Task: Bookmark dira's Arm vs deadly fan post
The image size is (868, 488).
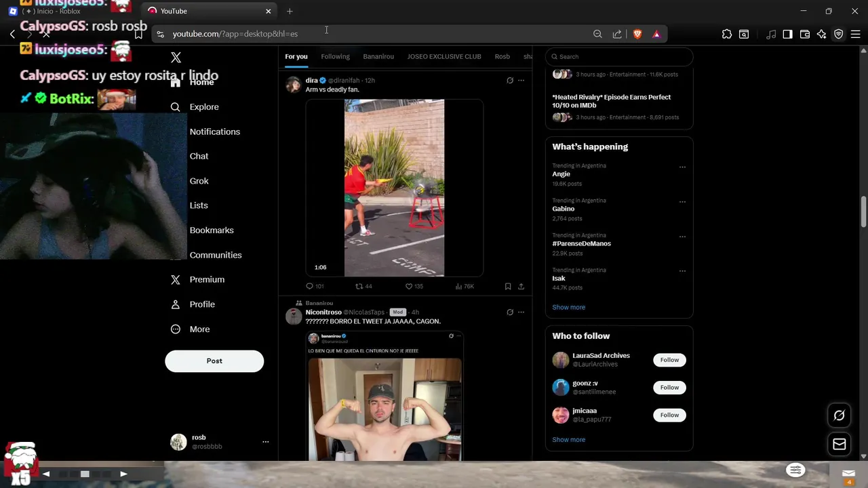Action: point(508,287)
